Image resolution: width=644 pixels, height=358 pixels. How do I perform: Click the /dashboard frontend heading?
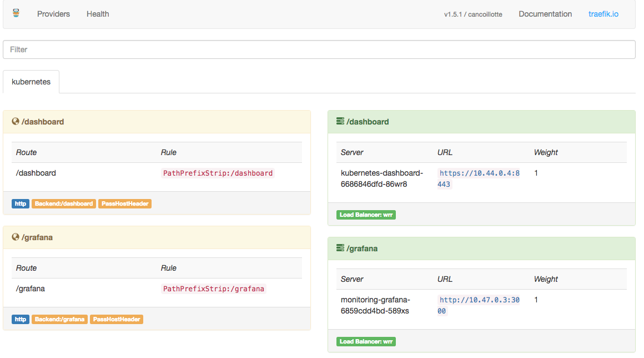(43, 122)
